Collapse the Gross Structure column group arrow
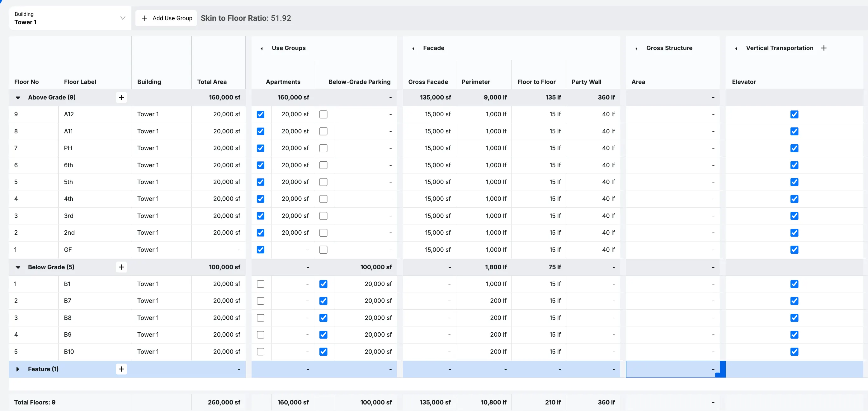This screenshot has height=411, width=868. point(636,48)
